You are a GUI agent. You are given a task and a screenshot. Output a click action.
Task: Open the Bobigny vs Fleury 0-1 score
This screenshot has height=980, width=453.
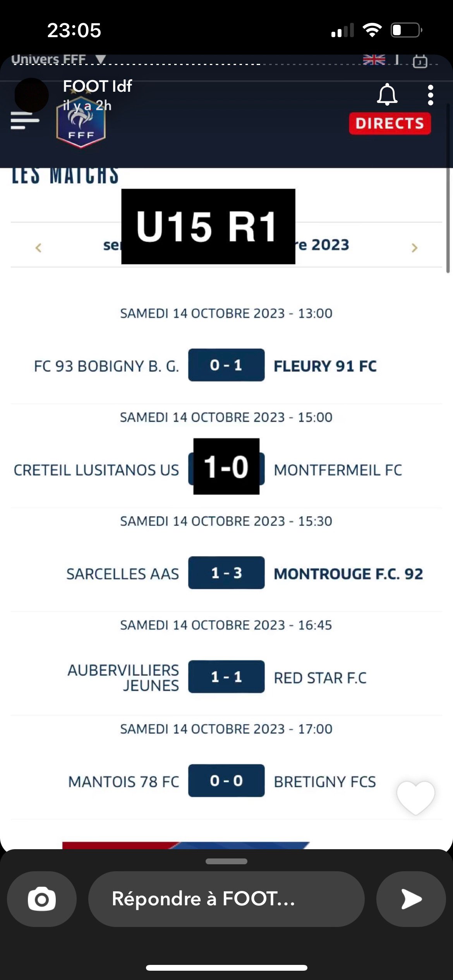(x=226, y=365)
